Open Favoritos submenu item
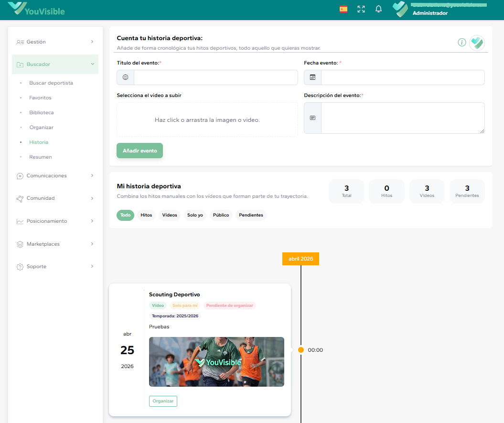The image size is (504, 423). [40, 98]
